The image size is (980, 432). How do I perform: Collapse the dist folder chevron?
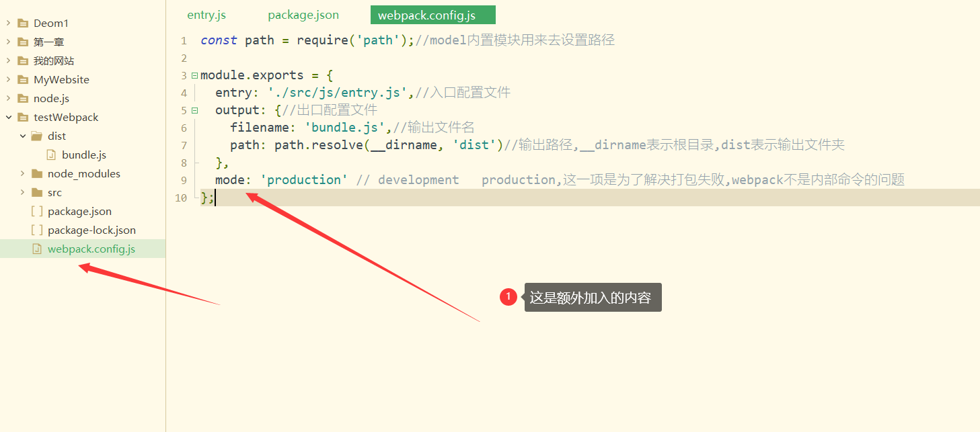coord(22,136)
